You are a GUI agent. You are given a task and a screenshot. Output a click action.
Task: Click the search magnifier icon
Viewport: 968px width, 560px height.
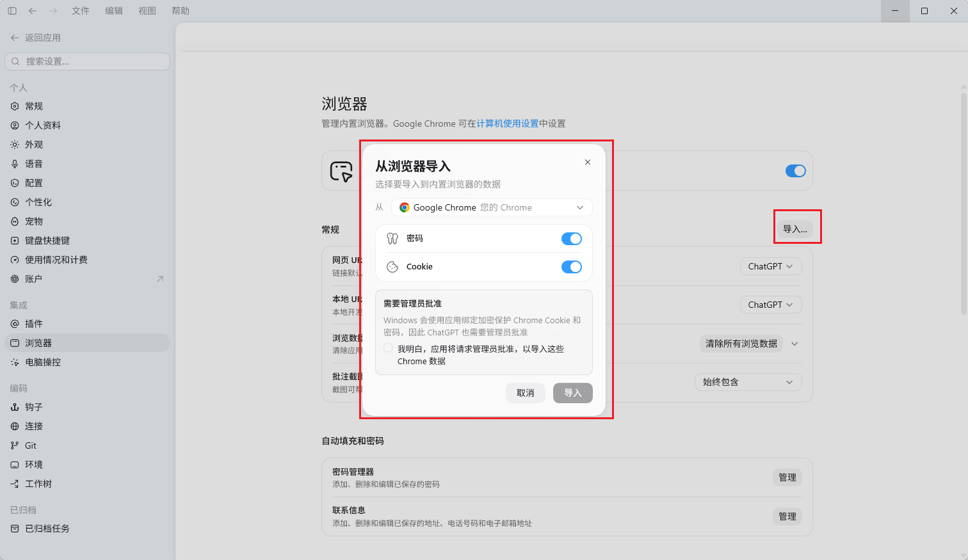[x=15, y=61]
